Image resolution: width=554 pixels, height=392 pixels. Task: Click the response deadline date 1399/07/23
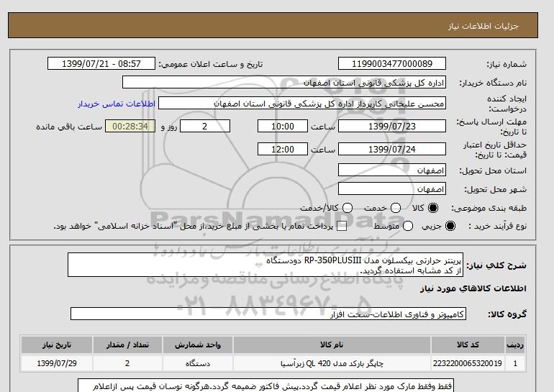pos(392,126)
